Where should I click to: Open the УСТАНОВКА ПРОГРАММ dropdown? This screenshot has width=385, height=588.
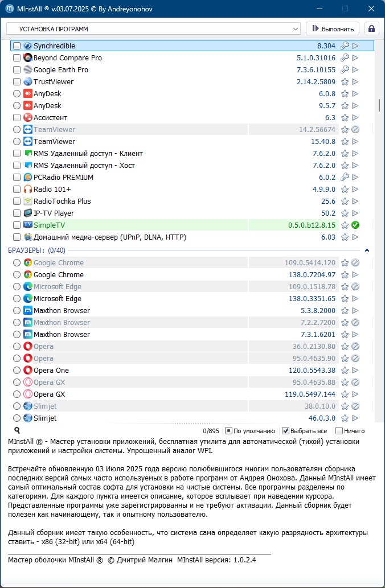[153, 29]
